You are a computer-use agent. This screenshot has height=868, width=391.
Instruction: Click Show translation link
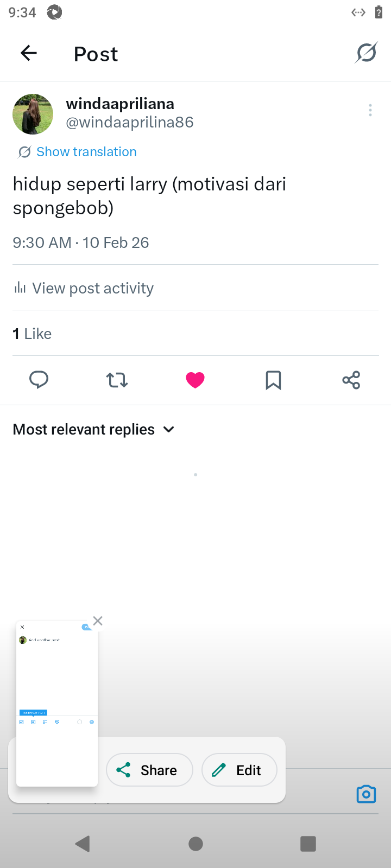click(x=86, y=152)
